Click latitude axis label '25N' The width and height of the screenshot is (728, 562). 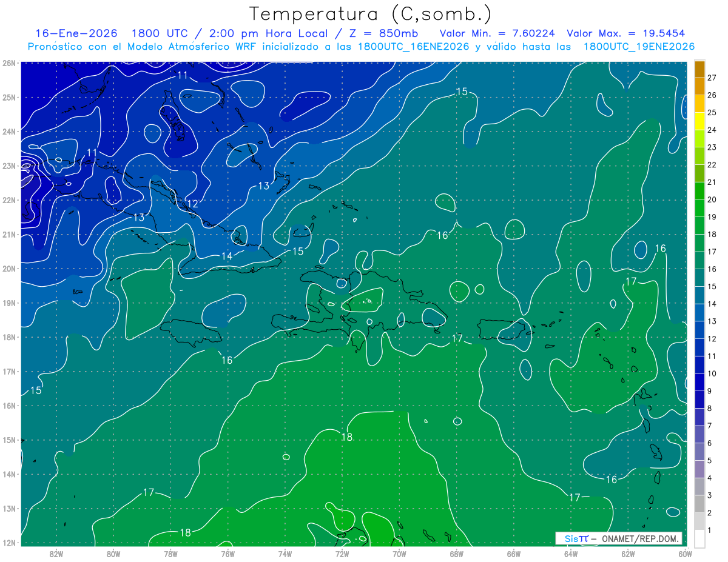click(8, 97)
